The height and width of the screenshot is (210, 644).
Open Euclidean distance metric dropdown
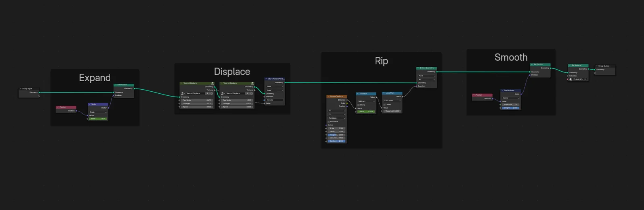click(336, 118)
